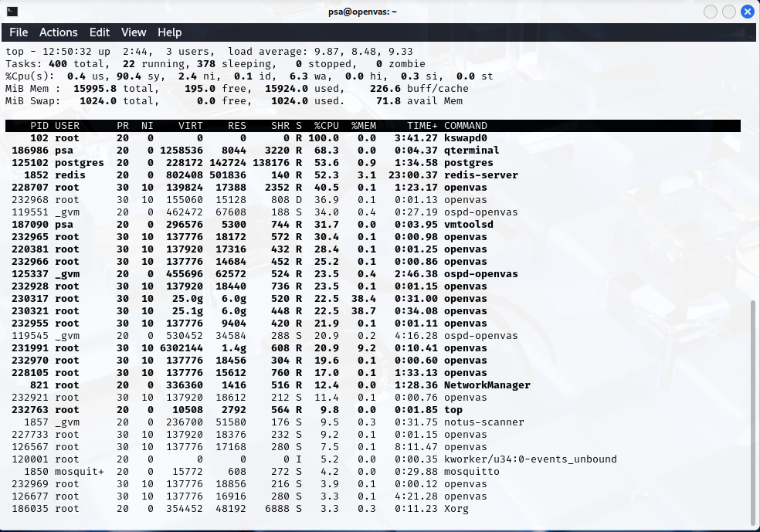
Task: Open the File menu
Action: 19,32
